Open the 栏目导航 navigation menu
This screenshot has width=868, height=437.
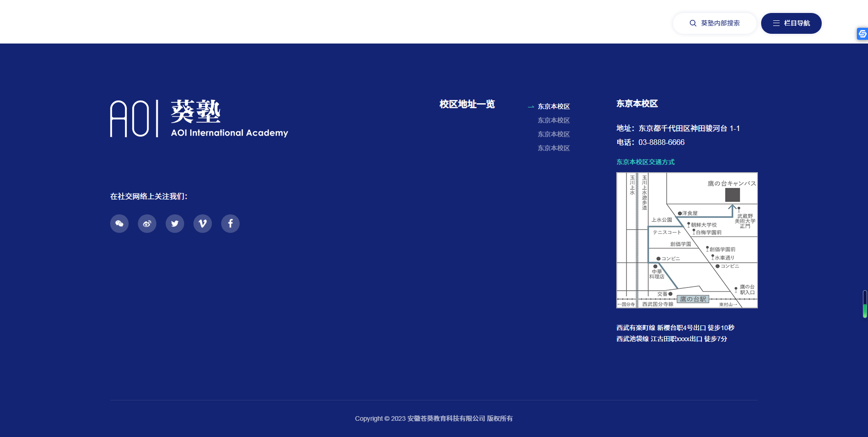[x=791, y=23]
